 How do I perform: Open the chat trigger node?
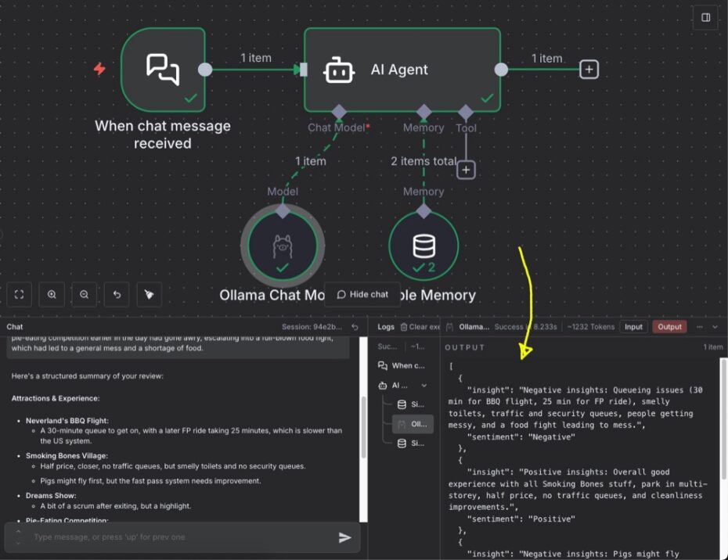coord(163,70)
